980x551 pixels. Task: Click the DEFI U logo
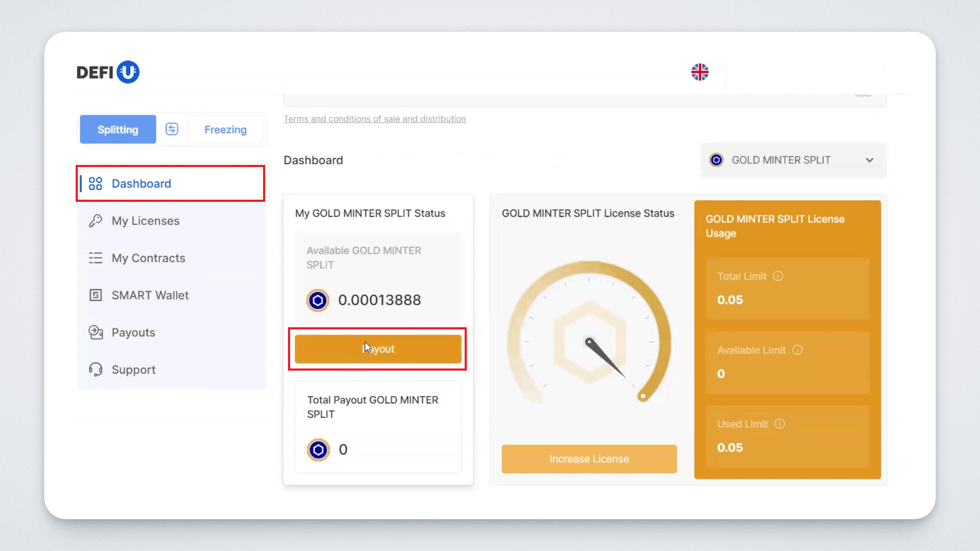tap(108, 72)
